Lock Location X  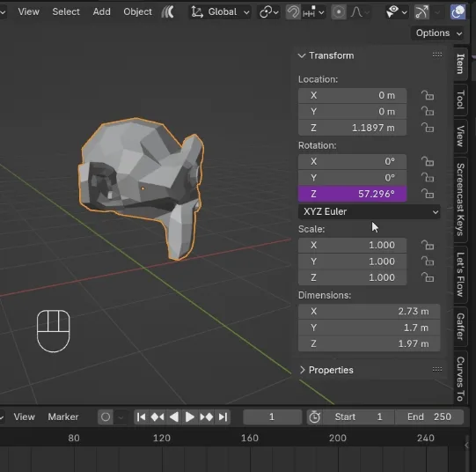(428, 95)
